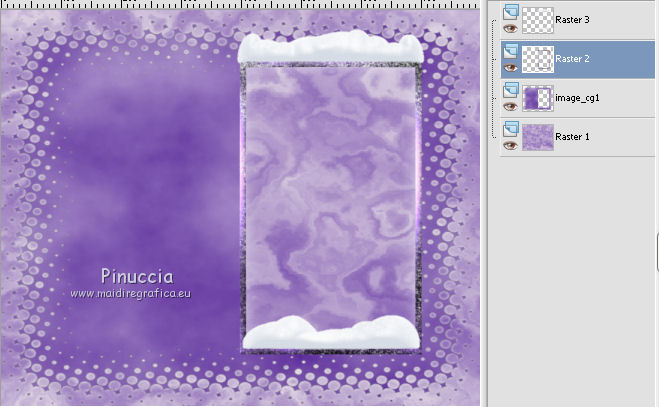The height and width of the screenshot is (407, 659).
Task: Select the layer named "Raster 3"
Action: (x=572, y=20)
